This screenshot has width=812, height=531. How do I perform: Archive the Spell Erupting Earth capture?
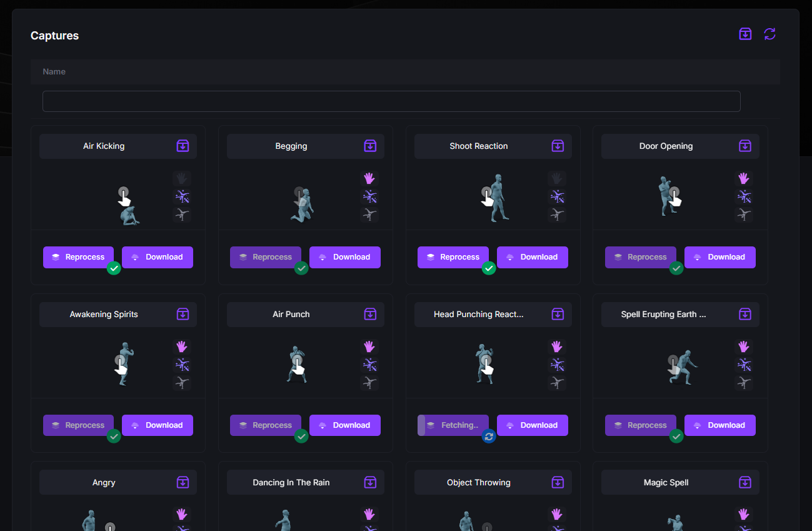click(745, 314)
